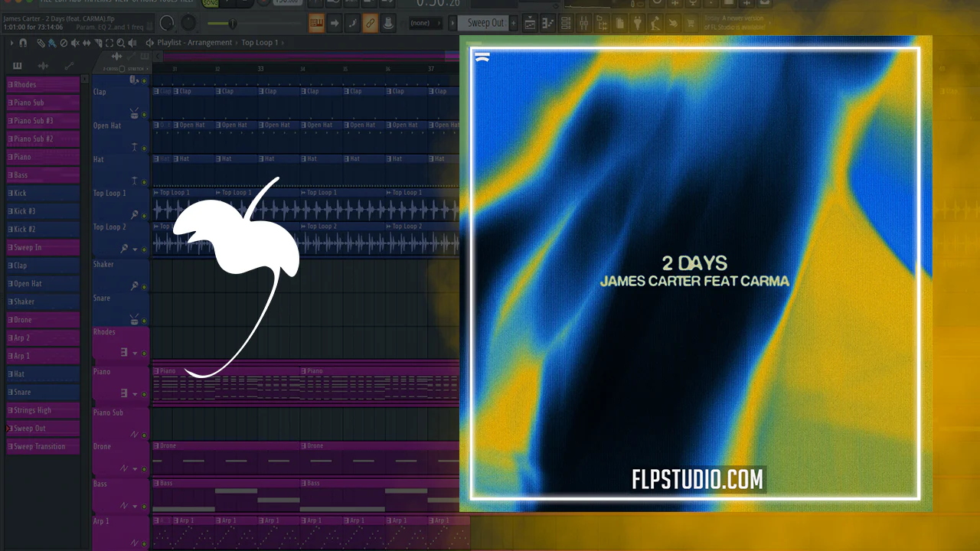This screenshot has height=551, width=980.
Task: Open the Top Loop 2 track dropdown arrow
Action: 136,249
